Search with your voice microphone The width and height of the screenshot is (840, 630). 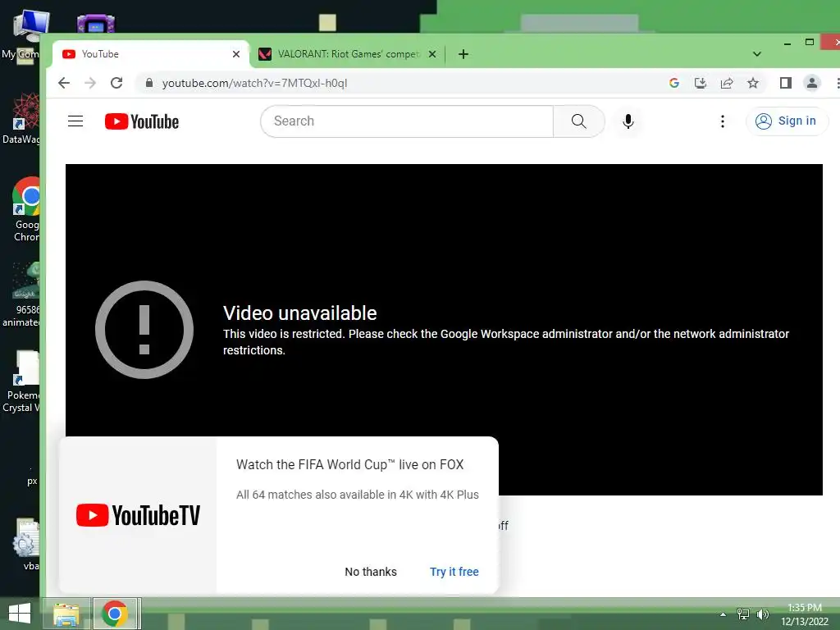(x=628, y=121)
